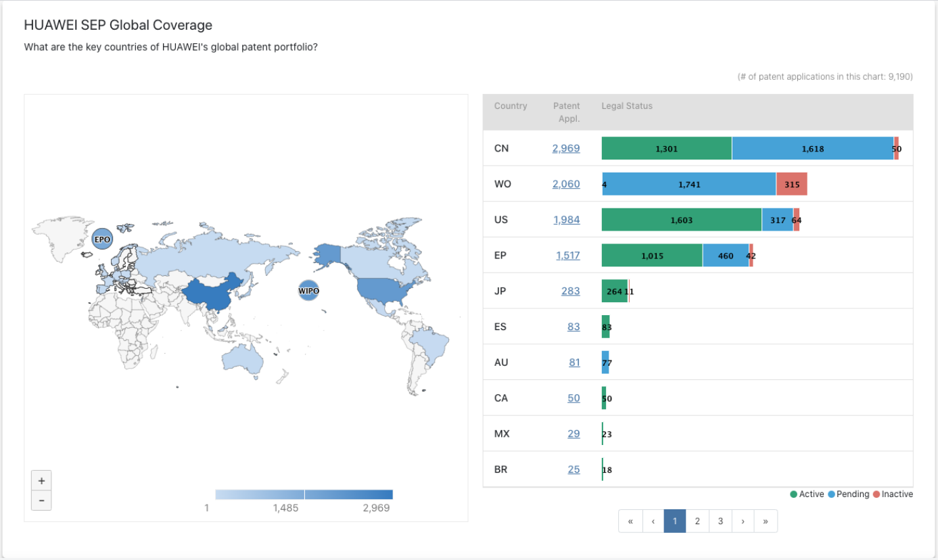Click CN active bar segment 1,301
Image resolution: width=938 pixels, height=560 pixels.
pos(666,149)
